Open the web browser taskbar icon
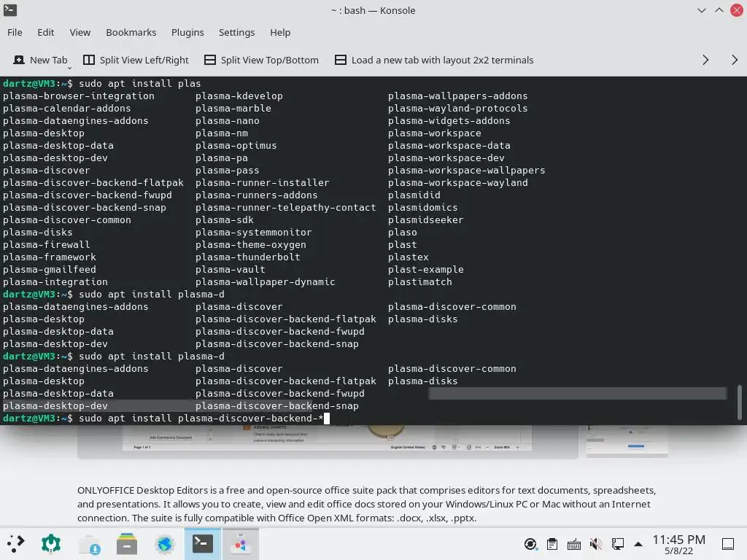Viewport: 747px width, 560px height. click(165, 544)
